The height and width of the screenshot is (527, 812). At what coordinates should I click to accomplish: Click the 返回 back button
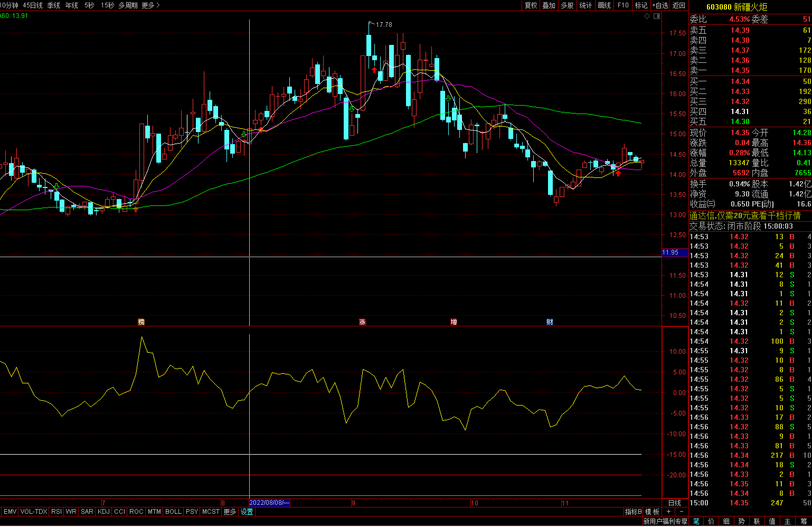tap(678, 5)
